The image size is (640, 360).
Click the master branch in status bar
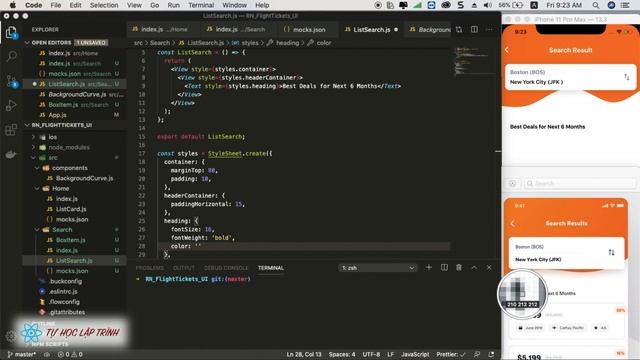coord(22,354)
